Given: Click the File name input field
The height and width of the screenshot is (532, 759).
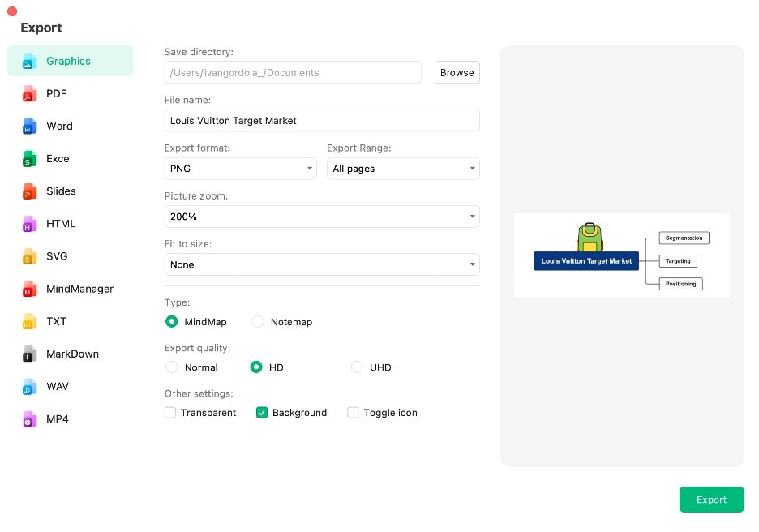Looking at the screenshot, I should point(322,121).
